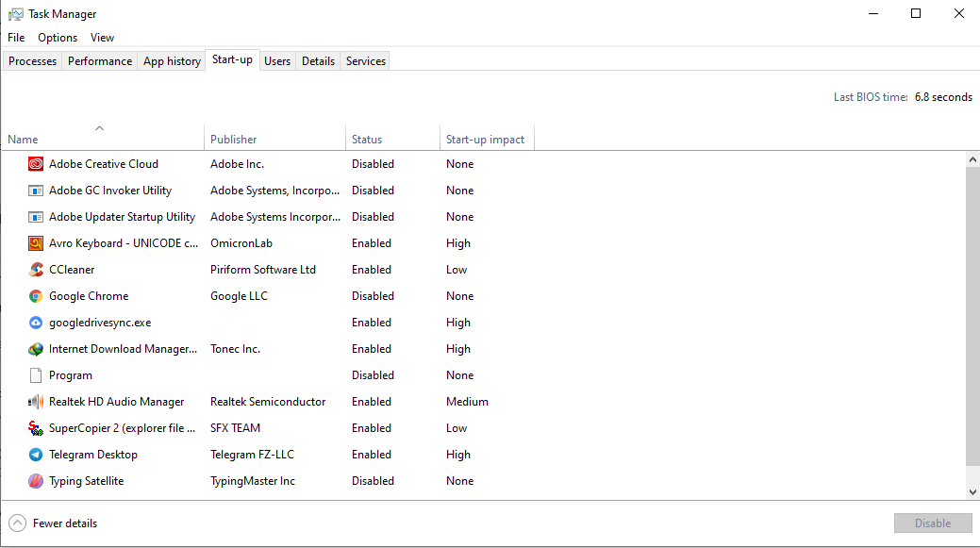
Task: Select the Typing Satellite icon
Action: (36, 481)
